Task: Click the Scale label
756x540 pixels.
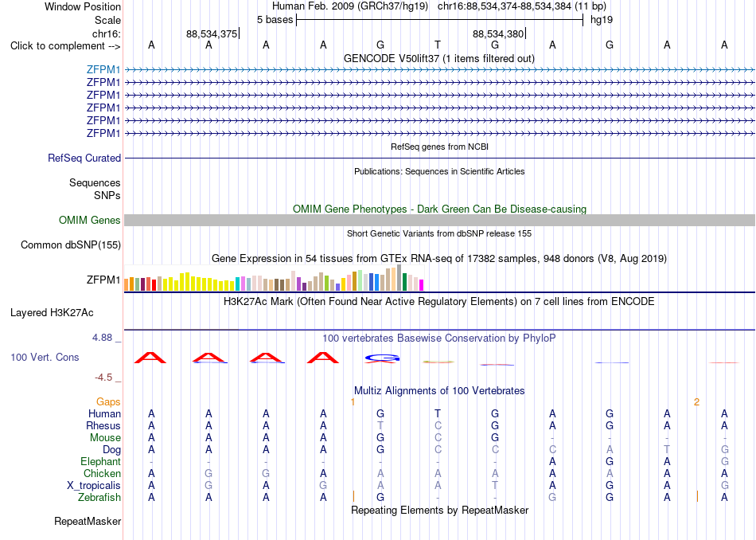Action: pos(108,20)
